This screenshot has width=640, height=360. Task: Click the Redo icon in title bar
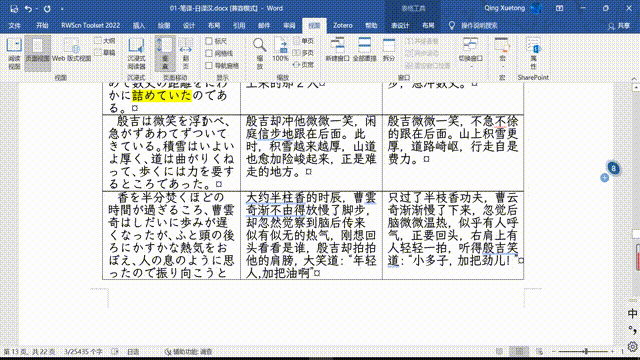tap(47, 9)
